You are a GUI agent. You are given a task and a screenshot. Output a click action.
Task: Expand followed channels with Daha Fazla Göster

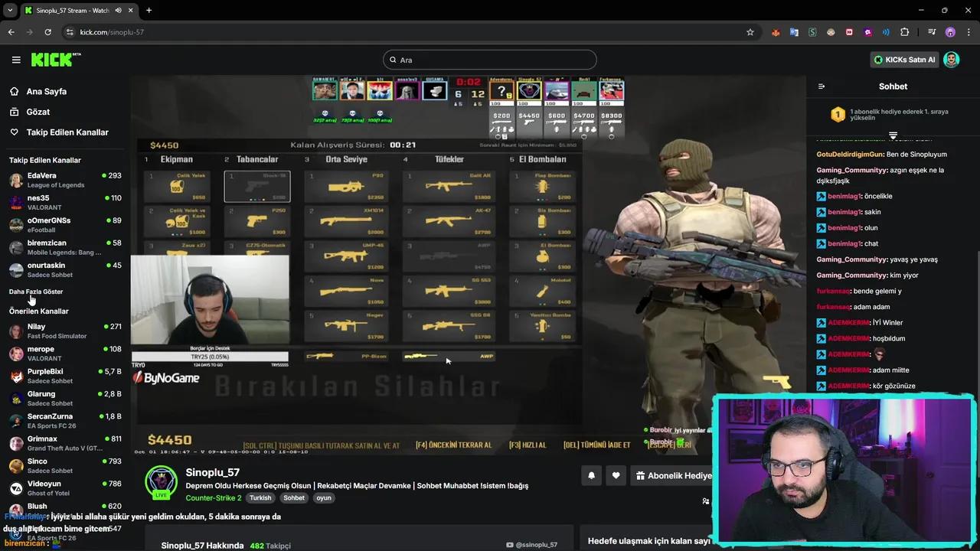[x=36, y=292]
